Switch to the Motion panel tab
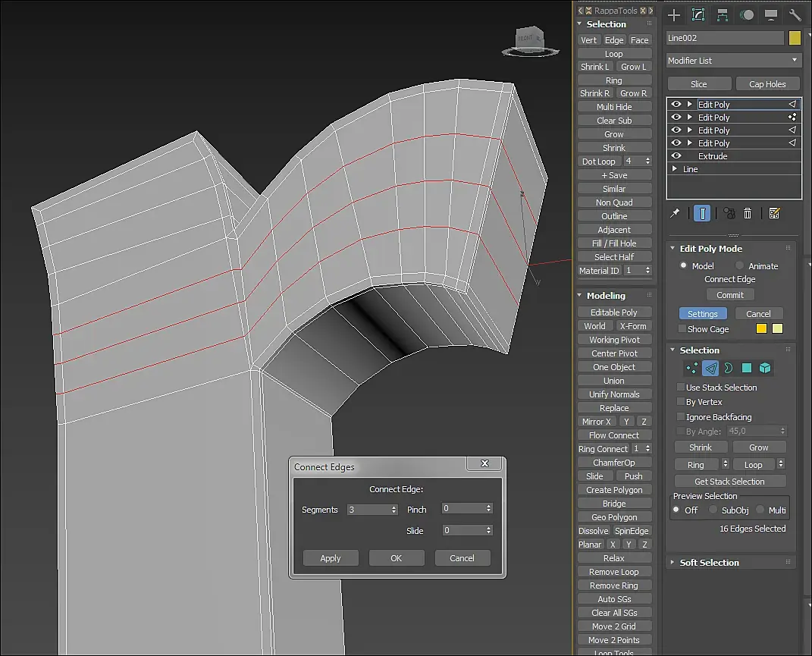The width and height of the screenshot is (812, 656). click(747, 15)
